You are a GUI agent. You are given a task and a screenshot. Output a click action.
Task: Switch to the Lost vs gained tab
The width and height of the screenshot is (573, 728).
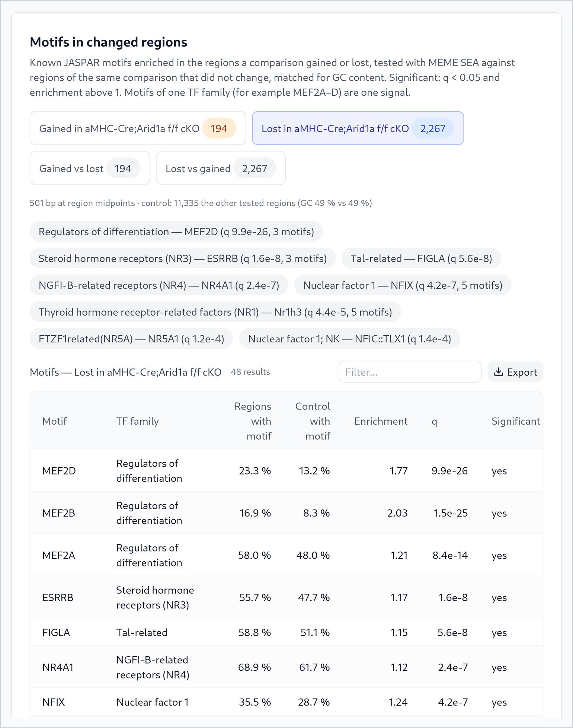point(221,168)
